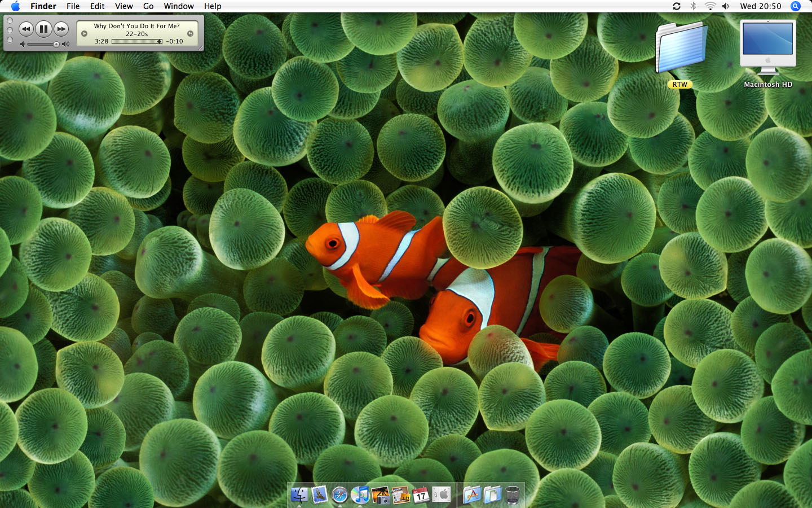Image resolution: width=812 pixels, height=508 pixels.
Task: Open System Preferences from the Dock
Action: point(442,495)
